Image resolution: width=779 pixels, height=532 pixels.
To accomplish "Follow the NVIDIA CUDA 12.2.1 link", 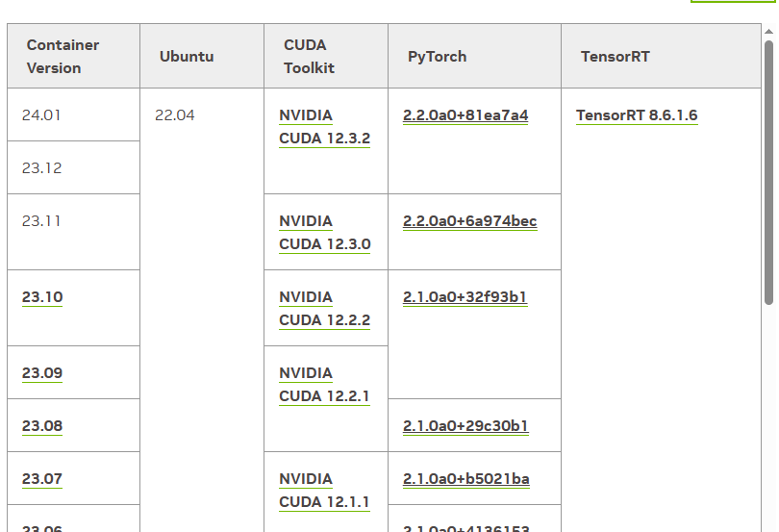I will coord(324,385).
